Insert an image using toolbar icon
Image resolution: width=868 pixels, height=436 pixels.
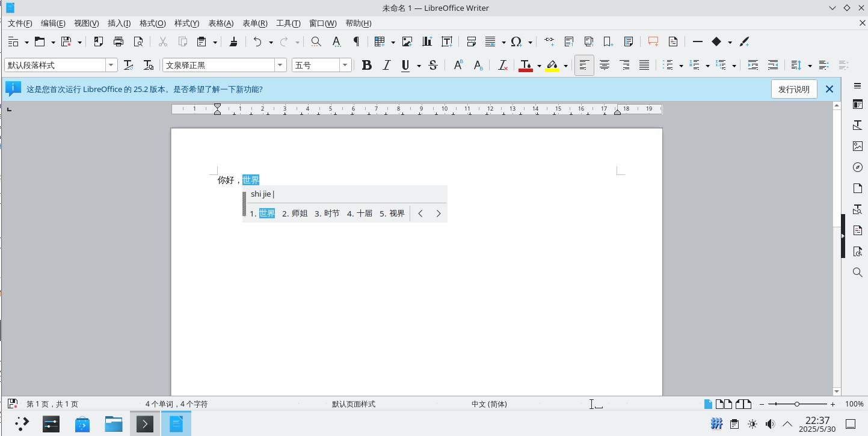[407, 41]
